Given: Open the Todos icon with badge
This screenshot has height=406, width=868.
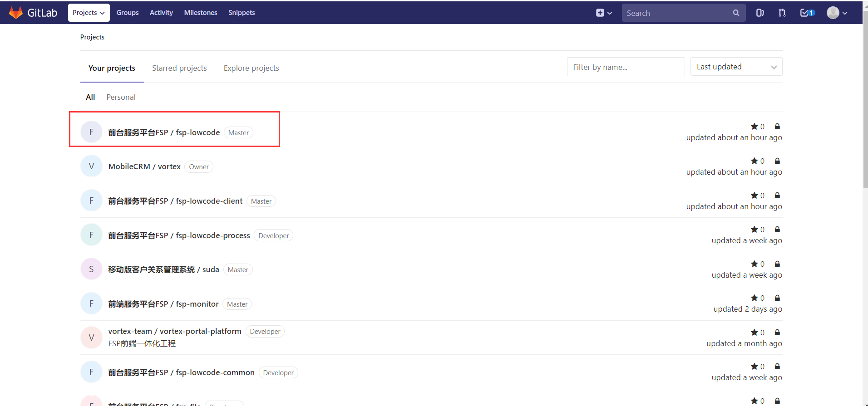Looking at the screenshot, I should (807, 13).
